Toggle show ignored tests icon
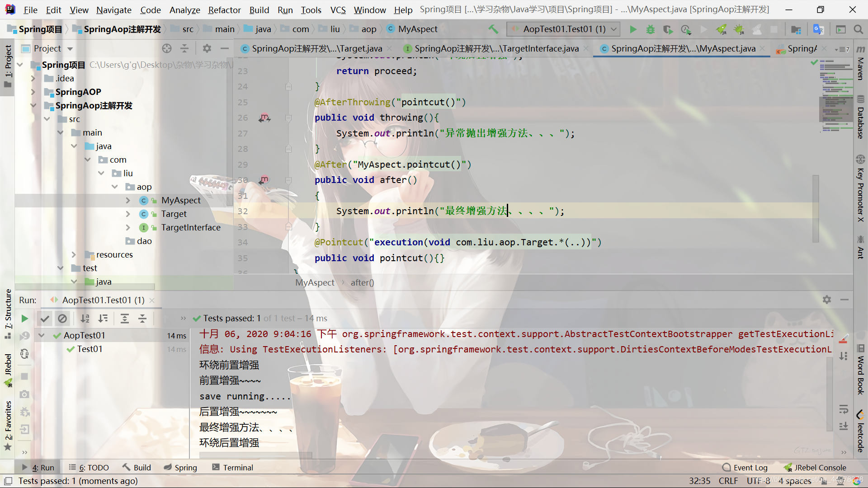Viewport: 868px width, 488px height. click(x=62, y=319)
